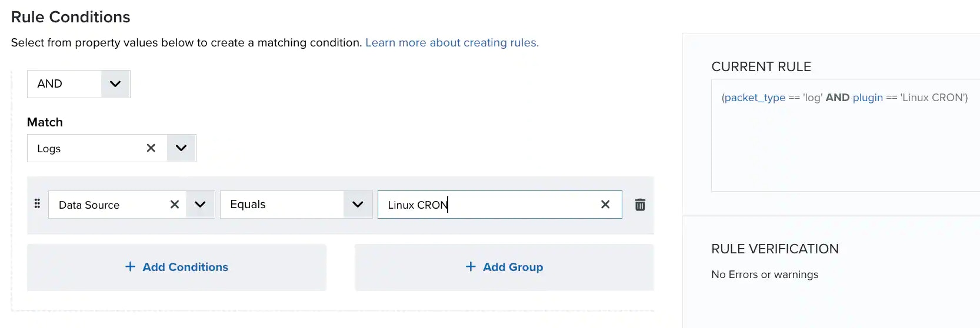Click the packet_type token in current rule
The image size is (980, 328).
tap(755, 98)
